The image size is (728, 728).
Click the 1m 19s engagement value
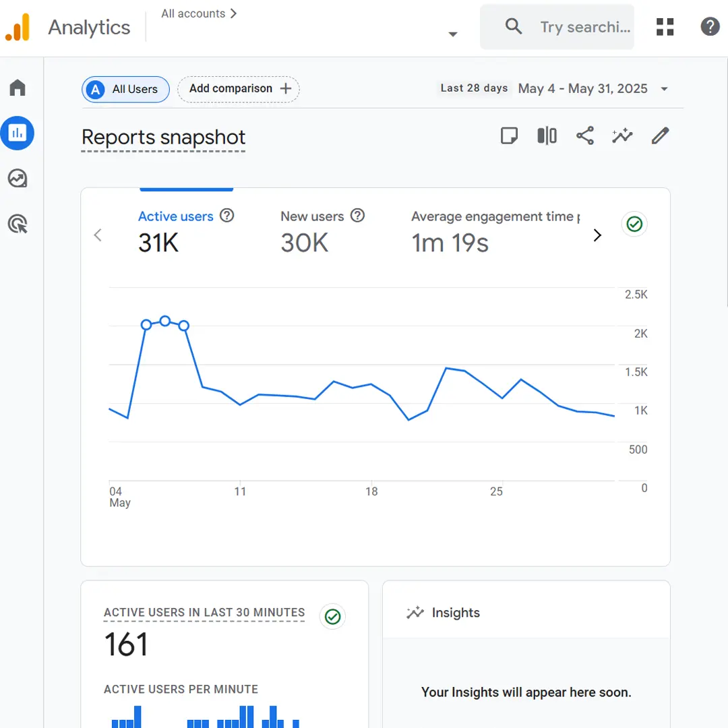450,243
